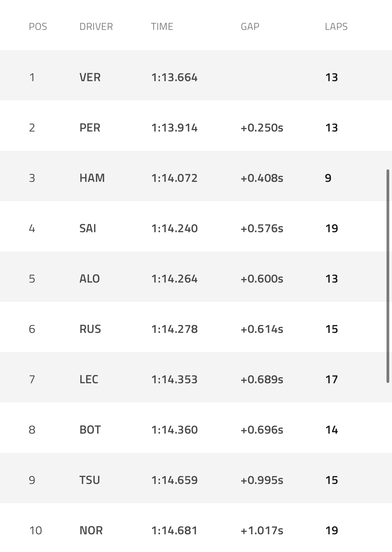Click VER's lap time 1:13.664
392x552 pixels.
(174, 78)
